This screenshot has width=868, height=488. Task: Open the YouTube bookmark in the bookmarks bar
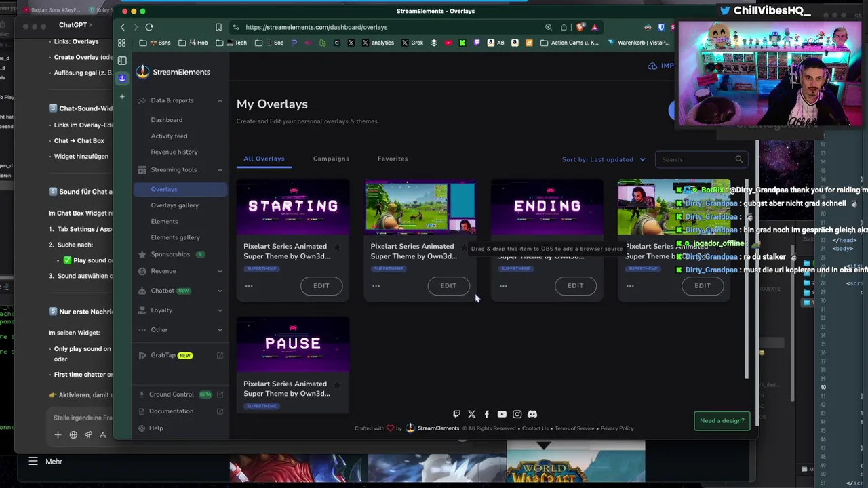(448, 43)
